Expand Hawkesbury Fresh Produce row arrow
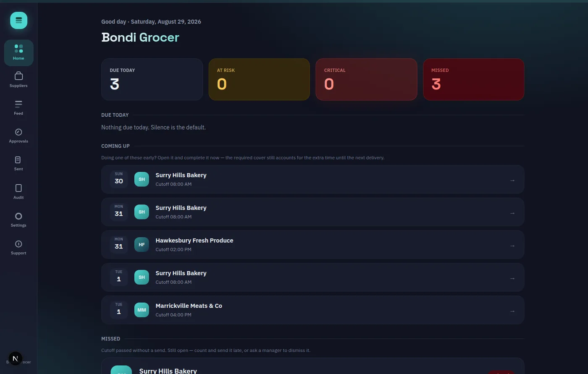The height and width of the screenshot is (374, 588). point(512,246)
